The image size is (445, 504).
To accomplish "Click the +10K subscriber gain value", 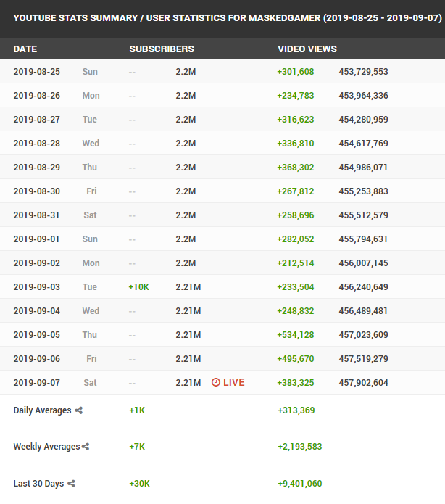I will [x=139, y=287].
